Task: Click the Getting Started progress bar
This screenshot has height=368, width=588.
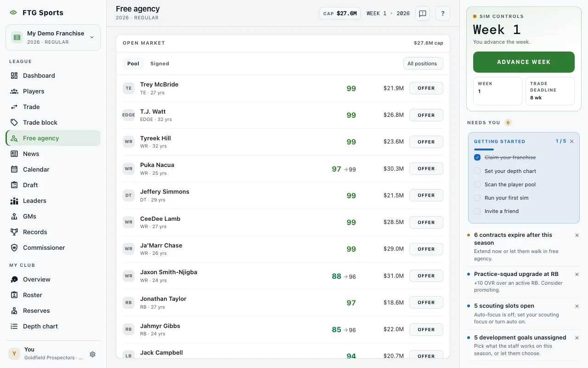Action: 524,149
